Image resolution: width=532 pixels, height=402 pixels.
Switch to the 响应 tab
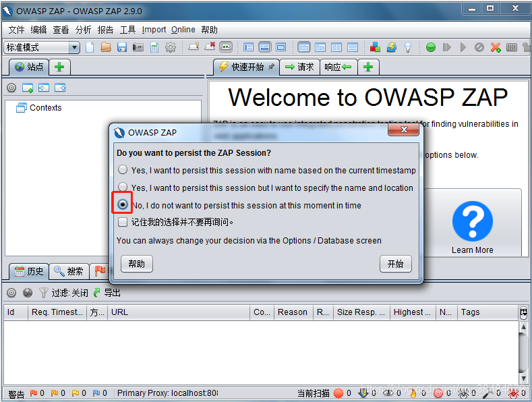pos(338,67)
